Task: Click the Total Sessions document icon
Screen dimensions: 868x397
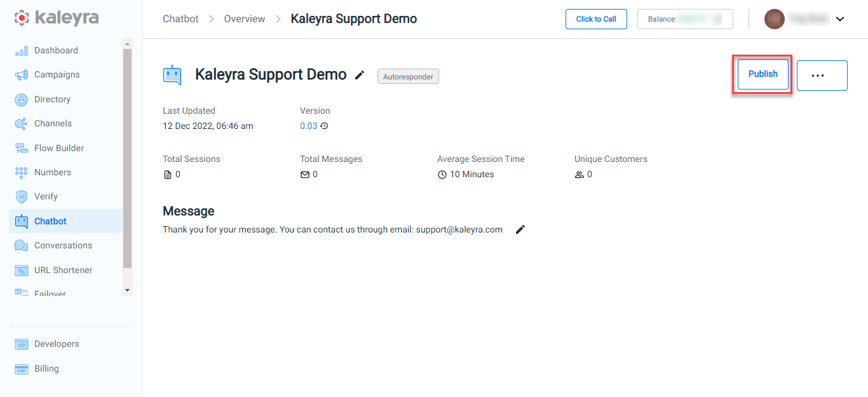Action: click(x=168, y=175)
